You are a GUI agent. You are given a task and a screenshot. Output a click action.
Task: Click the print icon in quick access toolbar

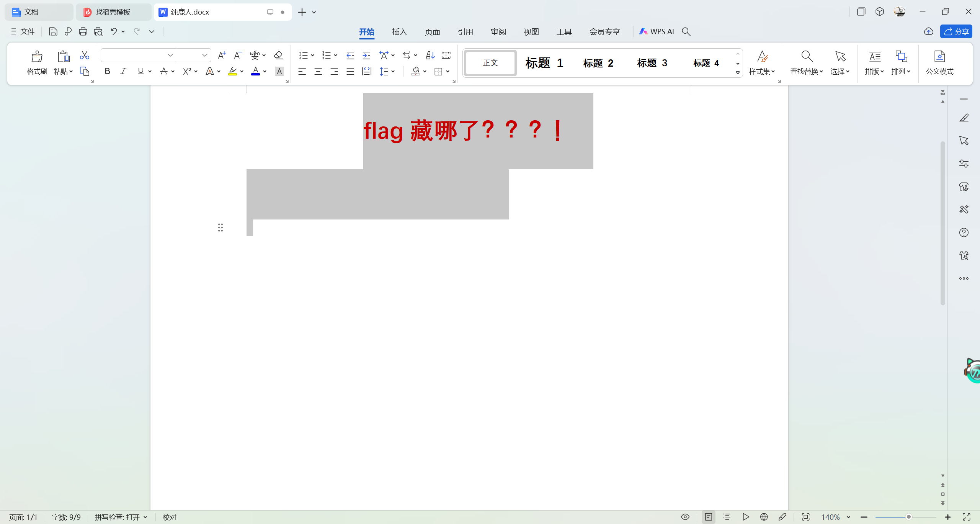(x=83, y=31)
